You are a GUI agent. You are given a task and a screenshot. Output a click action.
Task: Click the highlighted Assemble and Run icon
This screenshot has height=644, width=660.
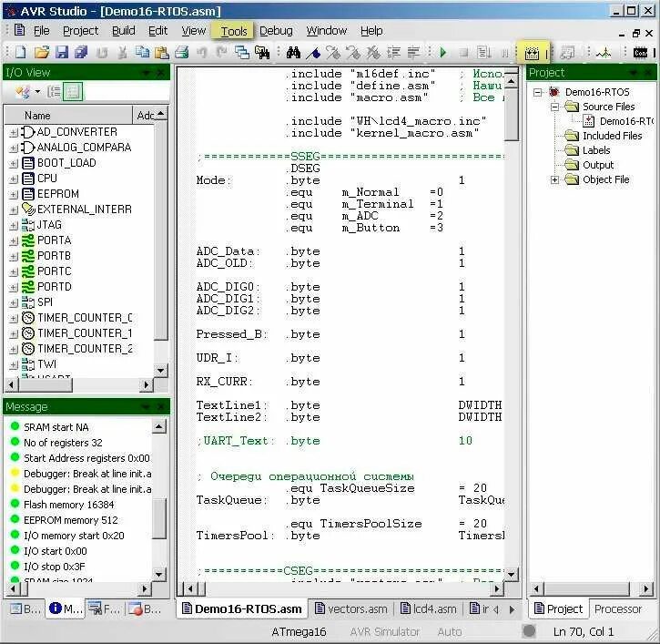pyautogui.click(x=532, y=53)
